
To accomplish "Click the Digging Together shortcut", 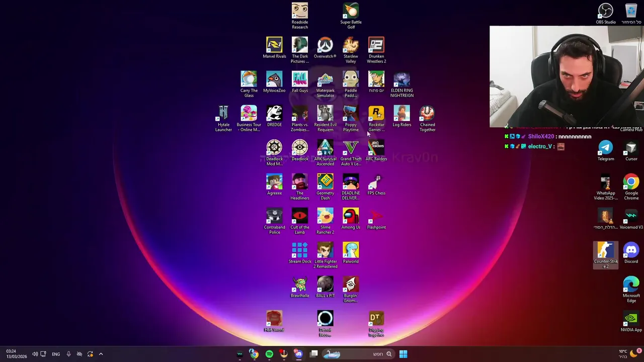I will (376, 323).
